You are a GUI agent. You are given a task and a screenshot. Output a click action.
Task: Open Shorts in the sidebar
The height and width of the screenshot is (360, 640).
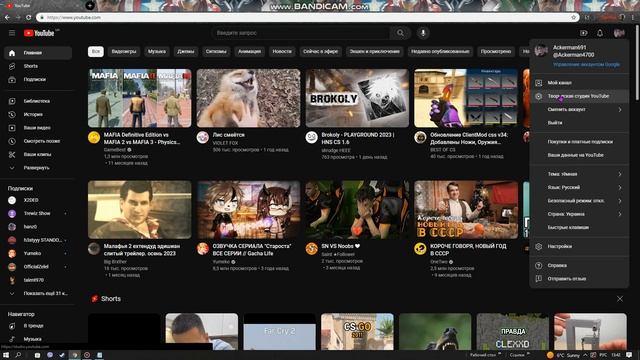[x=38, y=66]
